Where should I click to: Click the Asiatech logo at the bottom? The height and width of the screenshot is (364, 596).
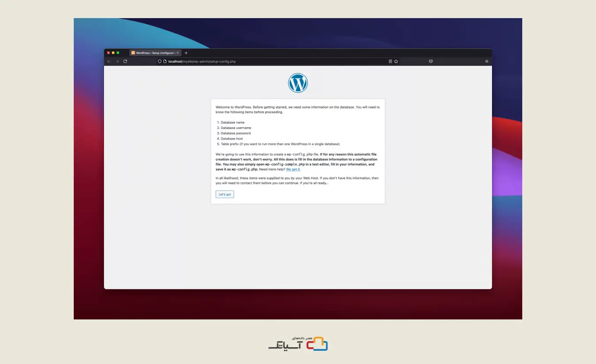[x=298, y=344]
